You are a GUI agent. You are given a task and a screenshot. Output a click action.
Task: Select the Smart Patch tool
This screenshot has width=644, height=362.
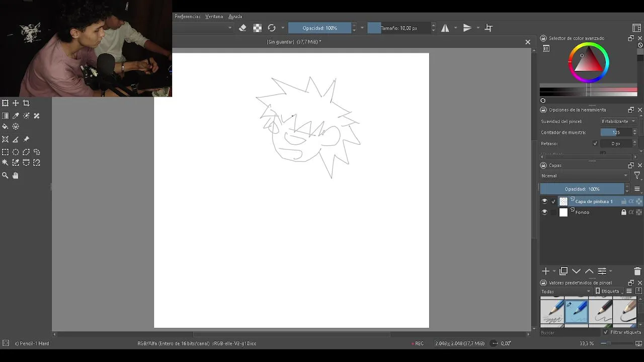pyautogui.click(x=37, y=116)
